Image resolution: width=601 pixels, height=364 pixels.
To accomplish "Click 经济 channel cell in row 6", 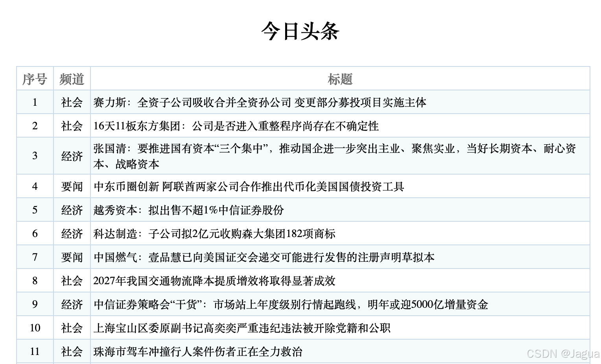I will 72,233.
